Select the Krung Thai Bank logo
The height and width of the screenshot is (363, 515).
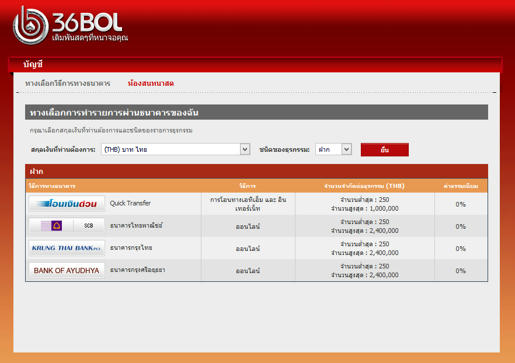click(67, 248)
